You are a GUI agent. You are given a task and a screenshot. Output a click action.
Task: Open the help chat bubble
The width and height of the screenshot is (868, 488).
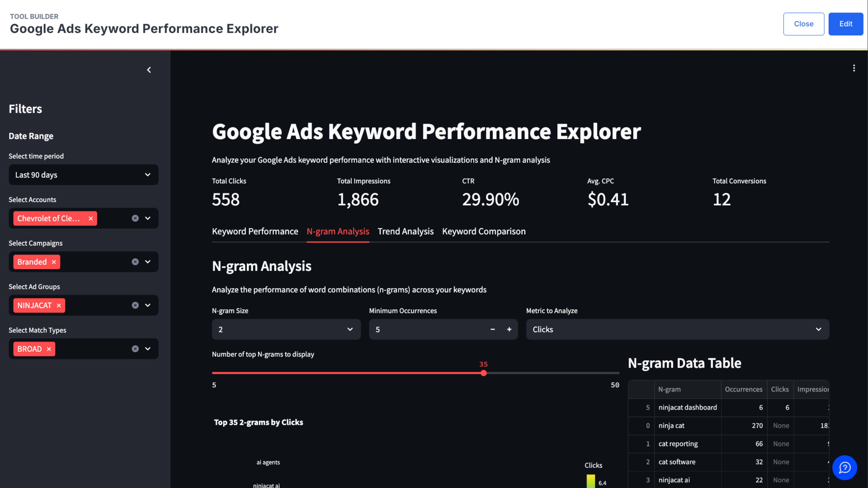pyautogui.click(x=844, y=467)
